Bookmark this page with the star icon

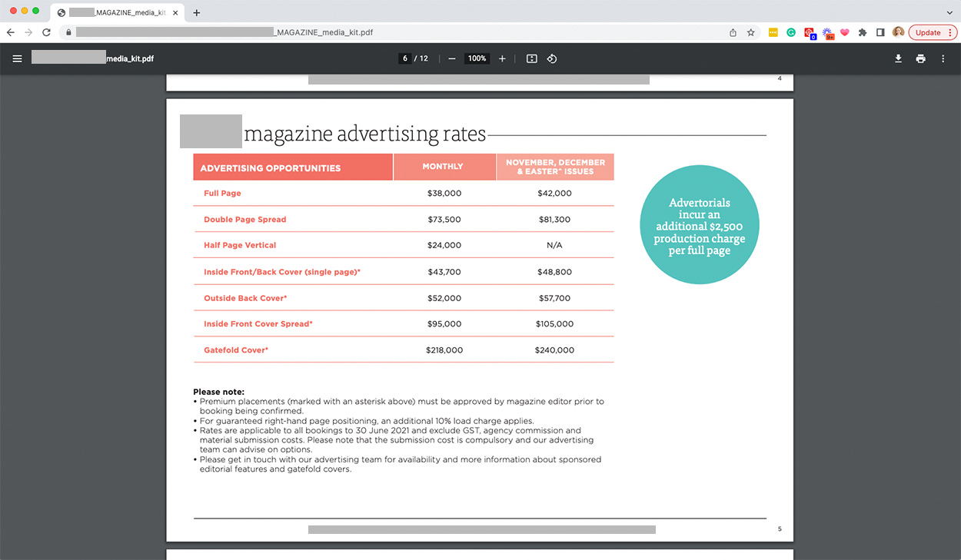751,32
